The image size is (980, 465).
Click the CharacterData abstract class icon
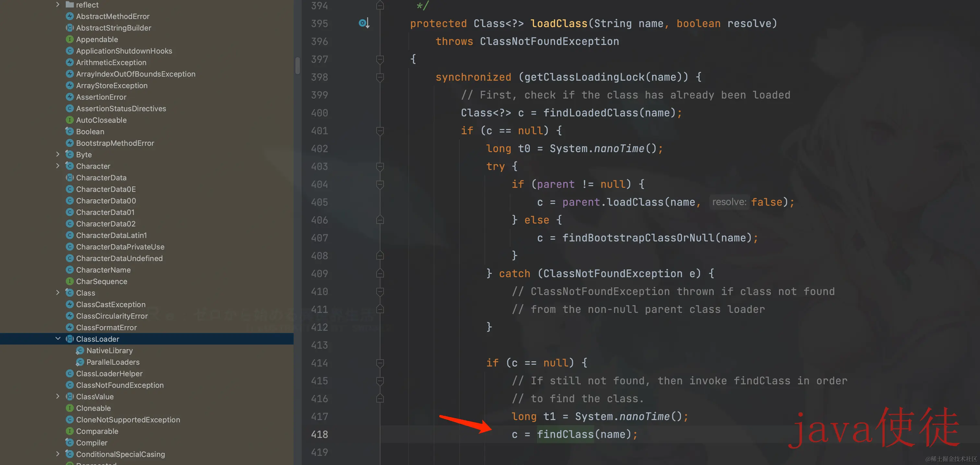tap(70, 177)
